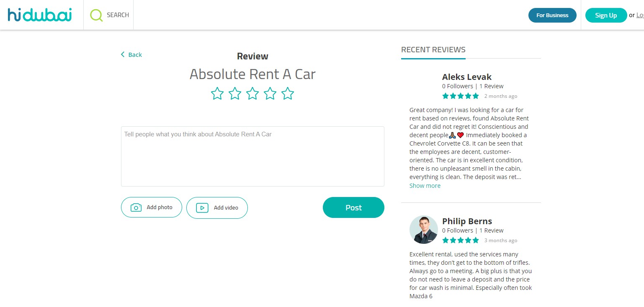Click the HiDubai logo
The width and height of the screenshot is (644, 307).
tap(40, 15)
